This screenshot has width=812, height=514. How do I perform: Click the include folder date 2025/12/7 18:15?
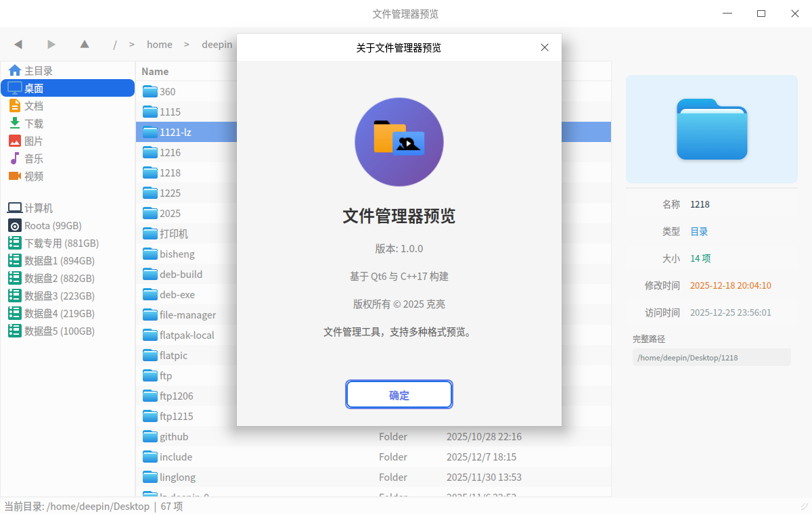(x=482, y=457)
